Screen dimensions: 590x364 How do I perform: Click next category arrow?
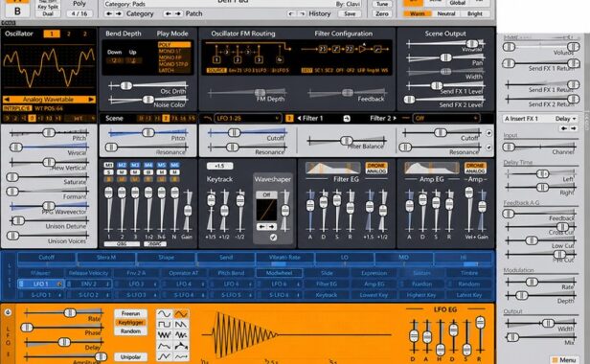click(x=118, y=14)
